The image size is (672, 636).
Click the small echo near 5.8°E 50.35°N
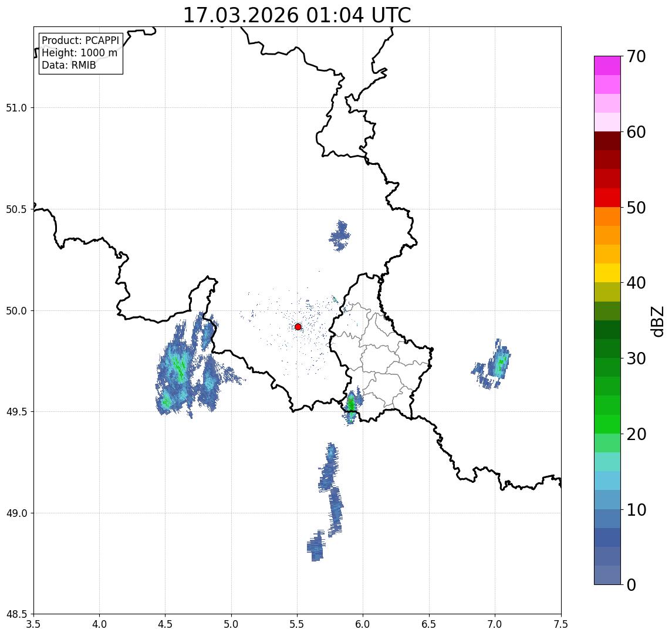(340, 236)
